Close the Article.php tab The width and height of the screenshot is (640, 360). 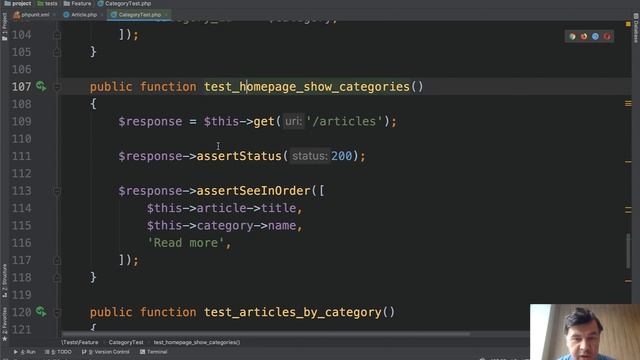[x=102, y=15]
